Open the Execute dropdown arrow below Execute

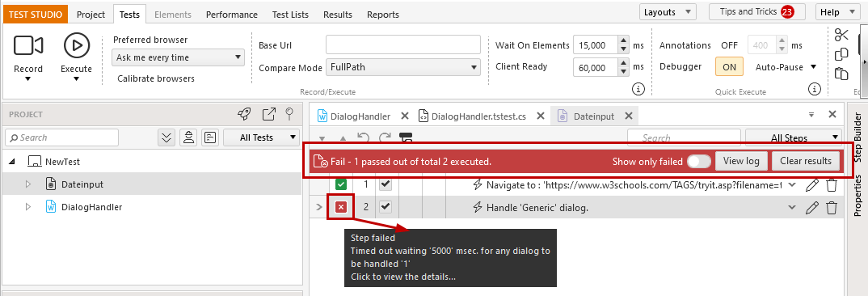[x=77, y=78]
